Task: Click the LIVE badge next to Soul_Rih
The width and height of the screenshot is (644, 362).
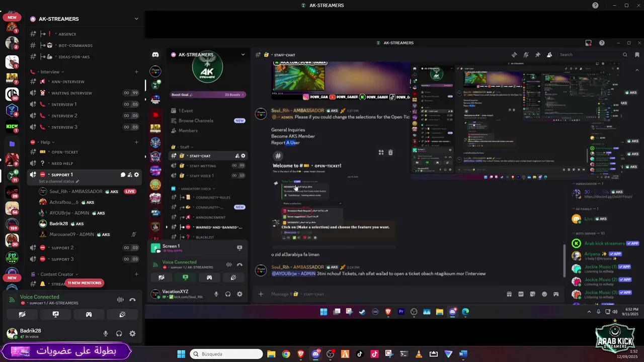Action: tap(130, 192)
